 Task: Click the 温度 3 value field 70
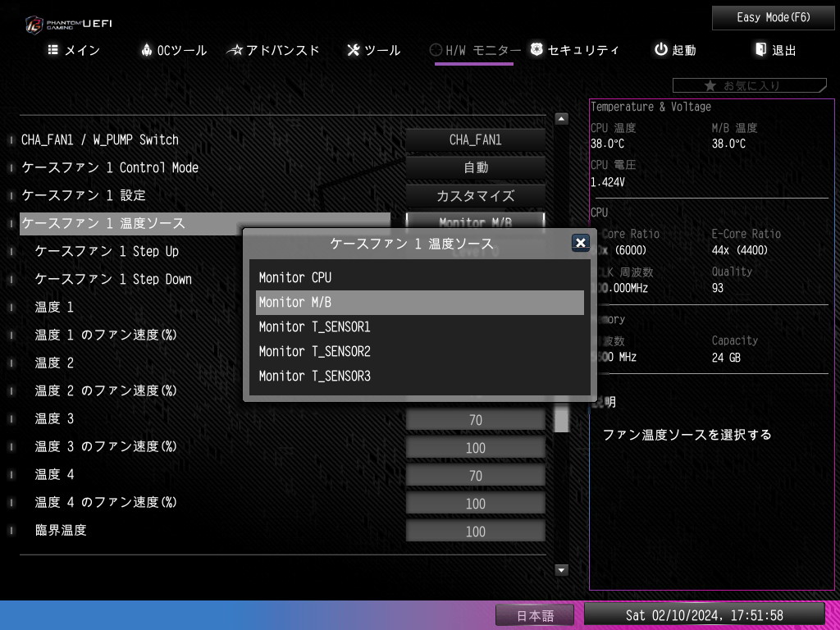click(475, 420)
